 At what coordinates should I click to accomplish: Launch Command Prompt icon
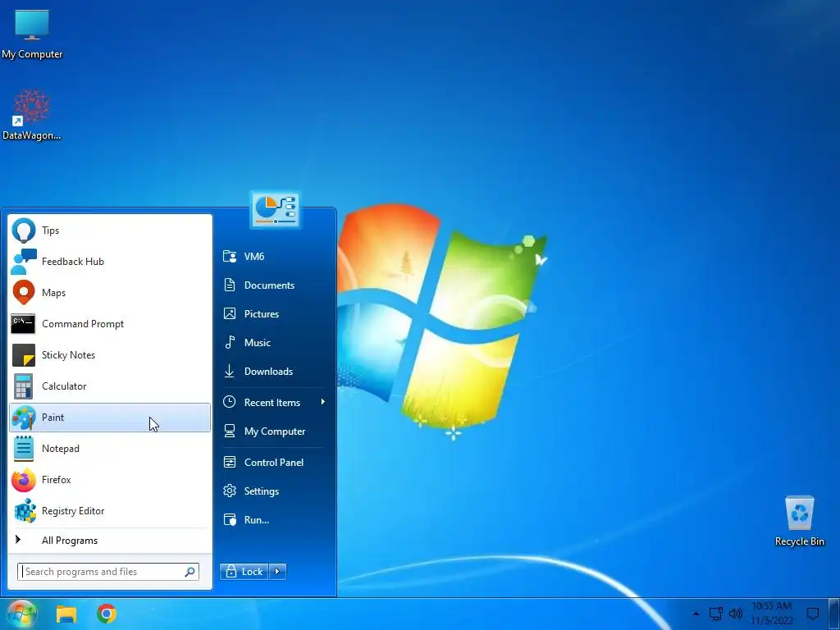[x=23, y=323]
